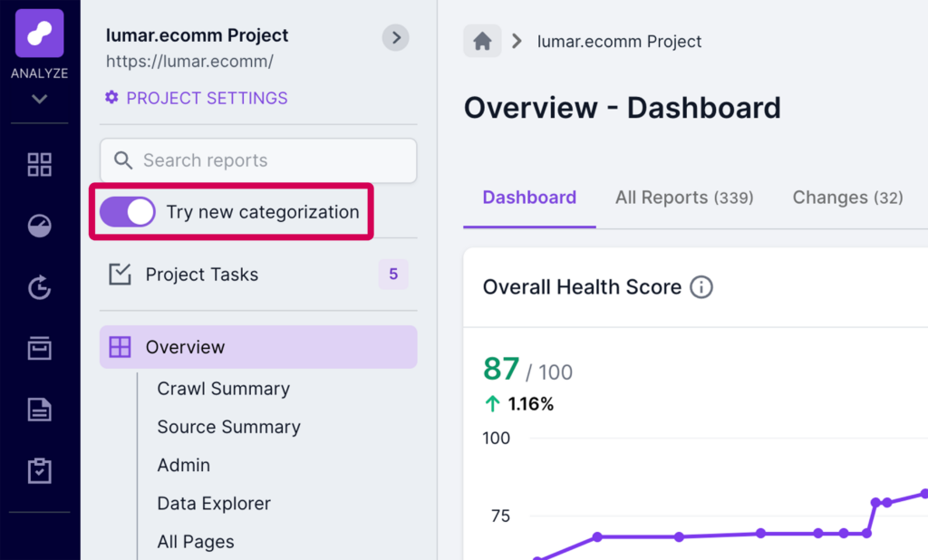This screenshot has width=928, height=560.
Task: Open the gauge speedometer icon in the left rail
Action: (x=39, y=226)
